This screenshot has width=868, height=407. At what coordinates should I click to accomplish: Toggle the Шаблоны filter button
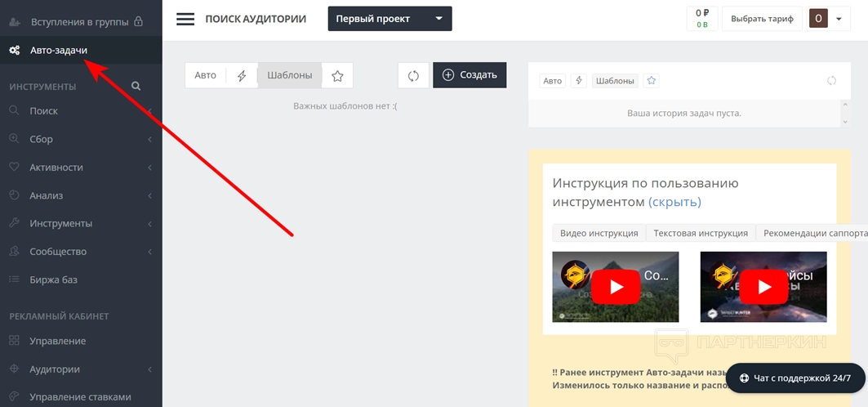pos(290,75)
